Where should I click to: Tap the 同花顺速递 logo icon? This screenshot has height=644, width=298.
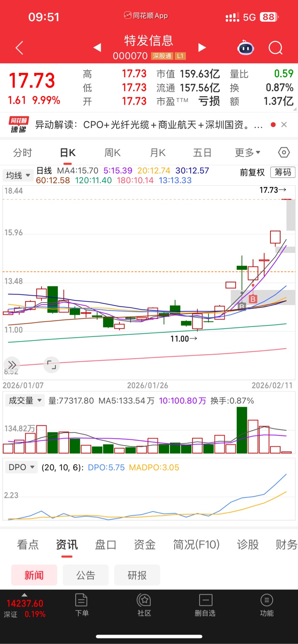[x=19, y=125]
